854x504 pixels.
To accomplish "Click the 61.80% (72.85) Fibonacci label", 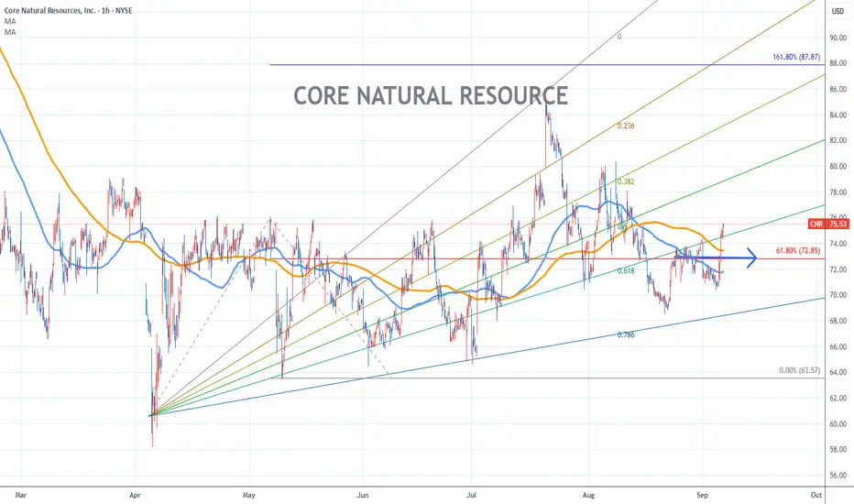I will 798,251.
